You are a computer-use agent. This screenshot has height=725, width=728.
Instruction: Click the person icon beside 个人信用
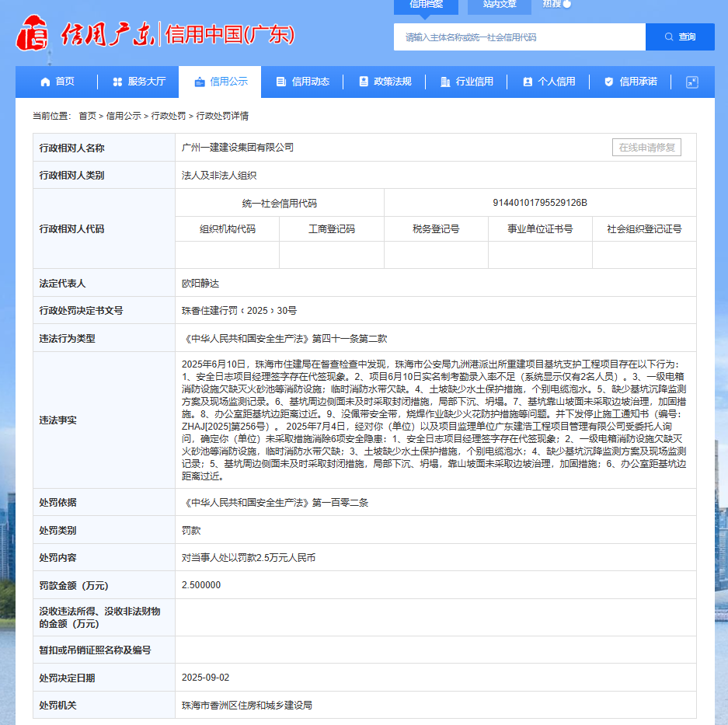point(528,82)
